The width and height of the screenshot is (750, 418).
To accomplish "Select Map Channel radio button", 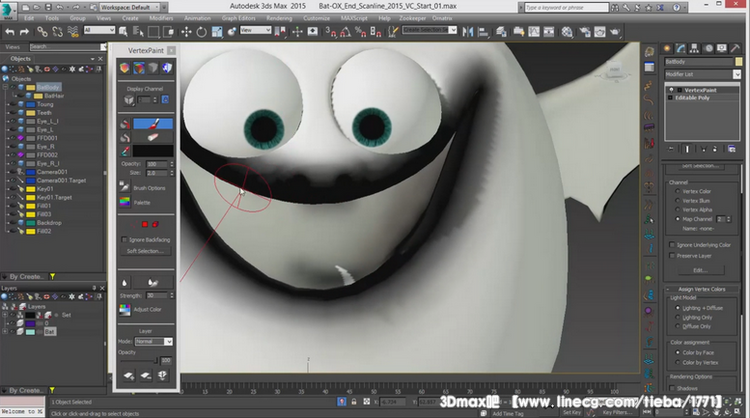I will [x=677, y=219].
